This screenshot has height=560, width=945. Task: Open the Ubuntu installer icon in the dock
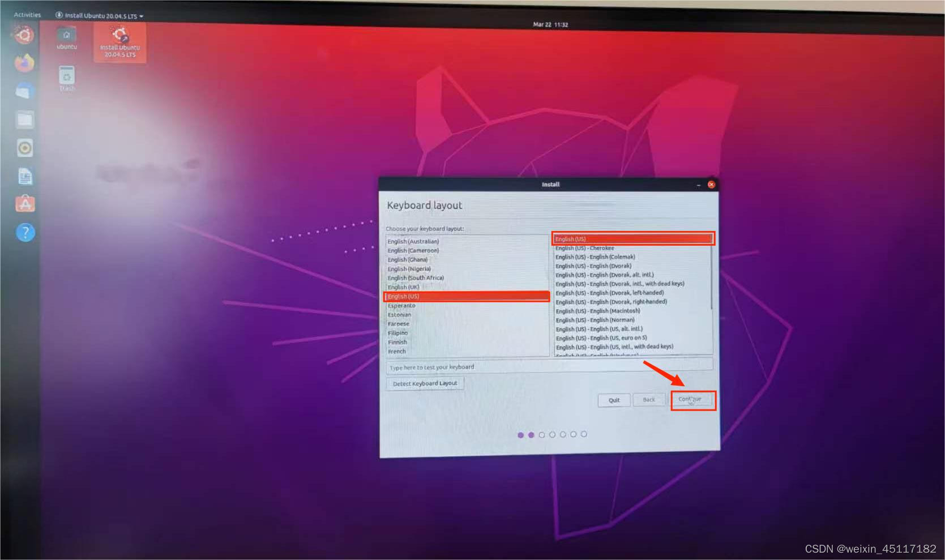(x=24, y=36)
